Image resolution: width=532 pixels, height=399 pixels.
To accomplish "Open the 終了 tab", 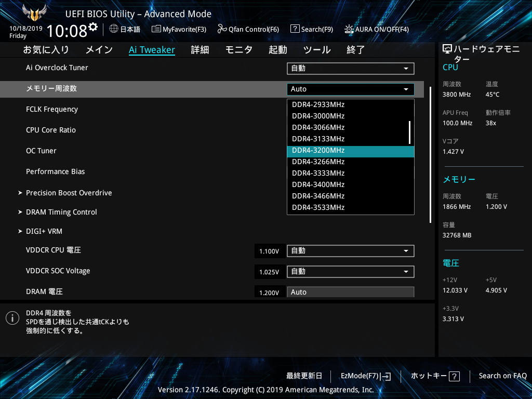I will tap(355, 50).
